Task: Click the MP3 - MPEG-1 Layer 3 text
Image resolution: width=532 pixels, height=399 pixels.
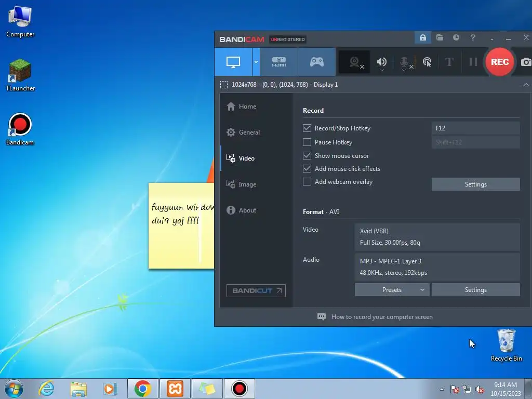Action: click(x=391, y=261)
